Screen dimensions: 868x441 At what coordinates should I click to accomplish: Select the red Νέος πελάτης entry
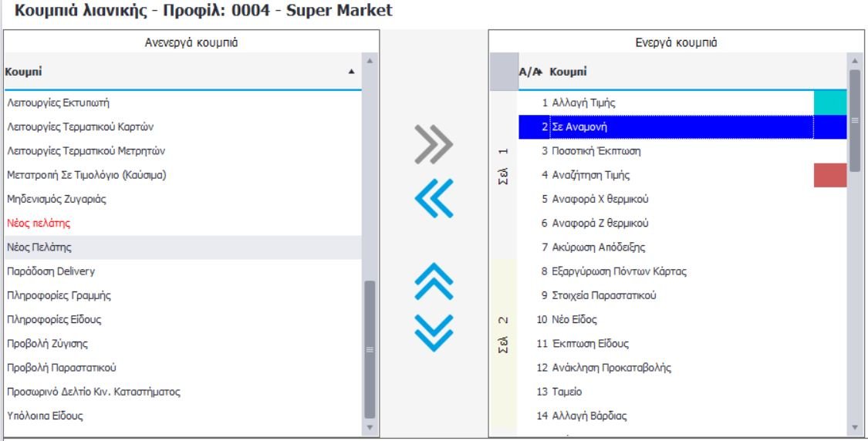pyautogui.click(x=39, y=223)
